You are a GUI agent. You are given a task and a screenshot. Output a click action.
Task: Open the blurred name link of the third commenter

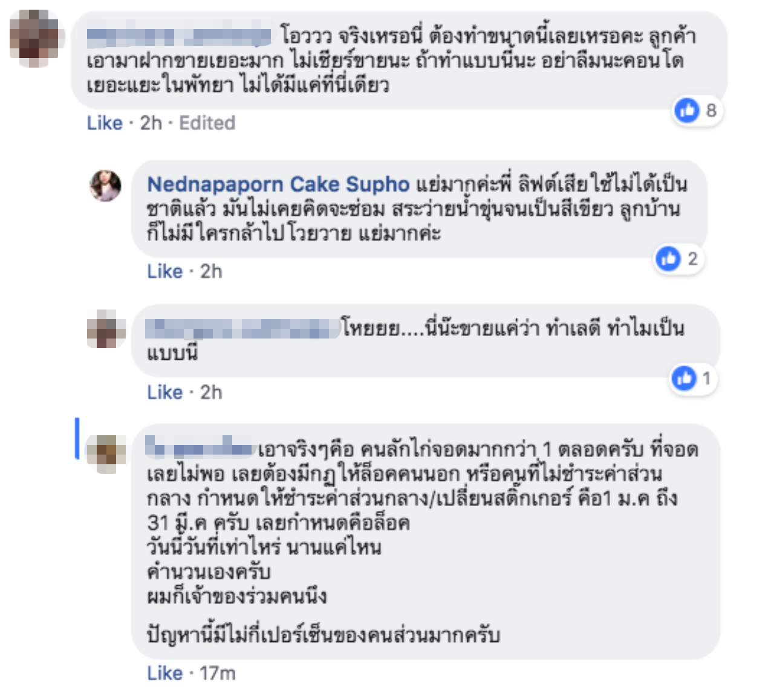[x=242, y=329]
